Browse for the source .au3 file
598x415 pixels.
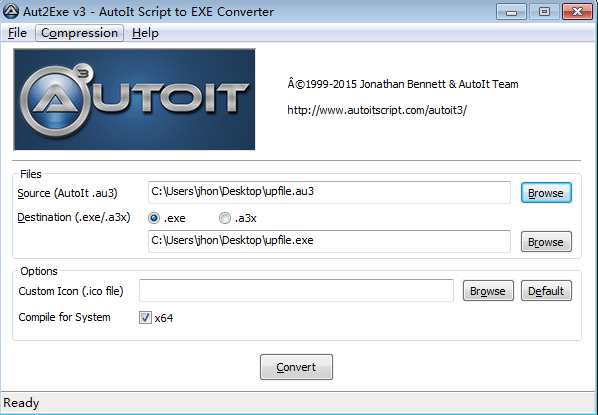pos(546,193)
